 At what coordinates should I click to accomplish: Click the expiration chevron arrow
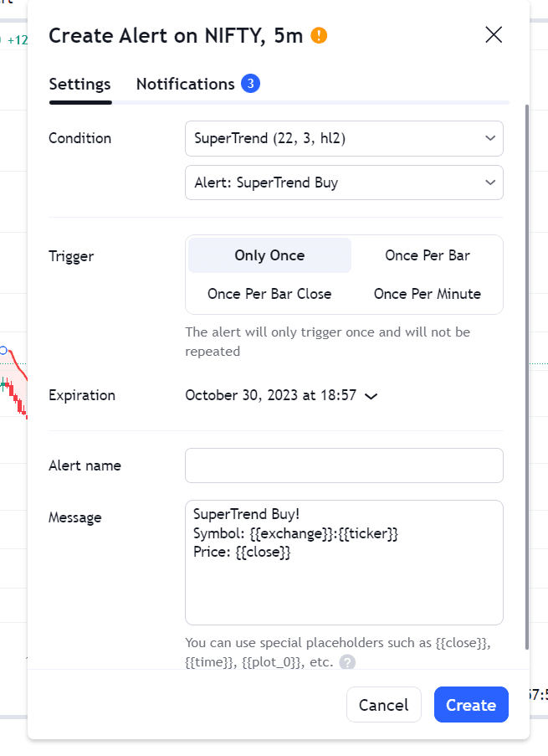tap(371, 396)
